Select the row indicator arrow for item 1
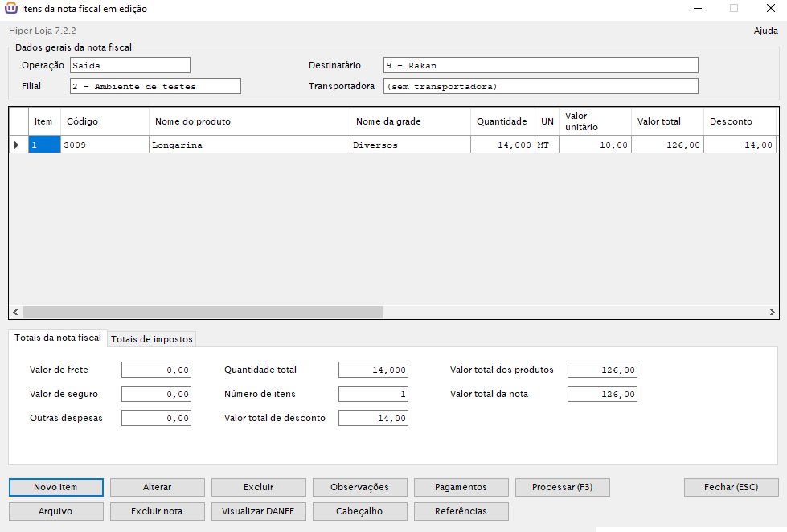The height and width of the screenshot is (532, 787). pos(18,145)
